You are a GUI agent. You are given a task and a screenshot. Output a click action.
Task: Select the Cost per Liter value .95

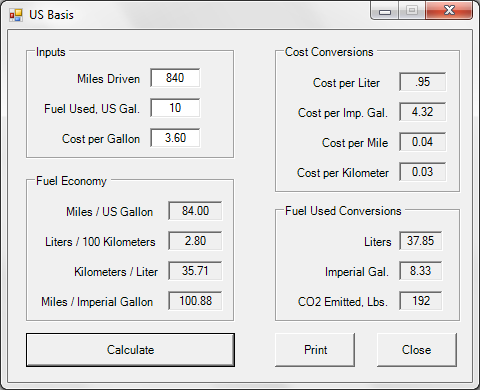(422, 82)
